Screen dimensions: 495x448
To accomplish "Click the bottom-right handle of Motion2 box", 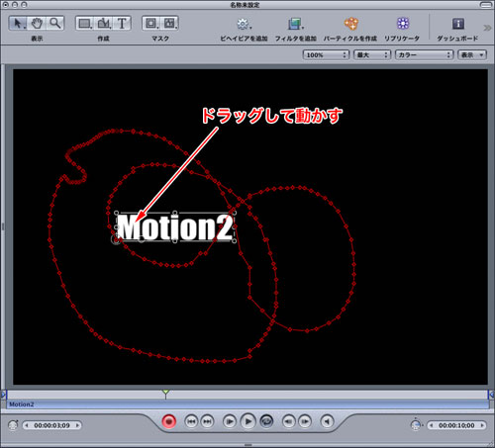I will [x=235, y=241].
